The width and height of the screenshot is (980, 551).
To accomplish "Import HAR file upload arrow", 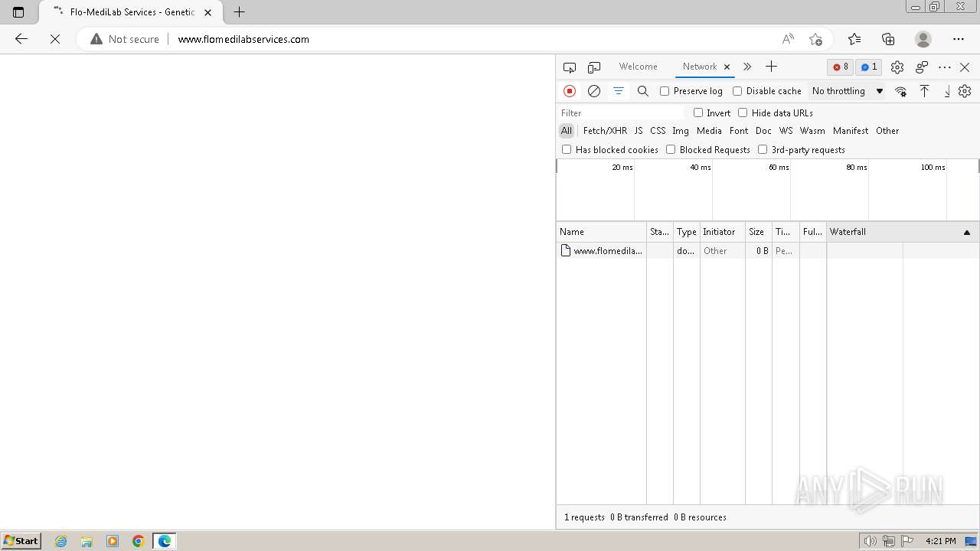I will pos(925,91).
